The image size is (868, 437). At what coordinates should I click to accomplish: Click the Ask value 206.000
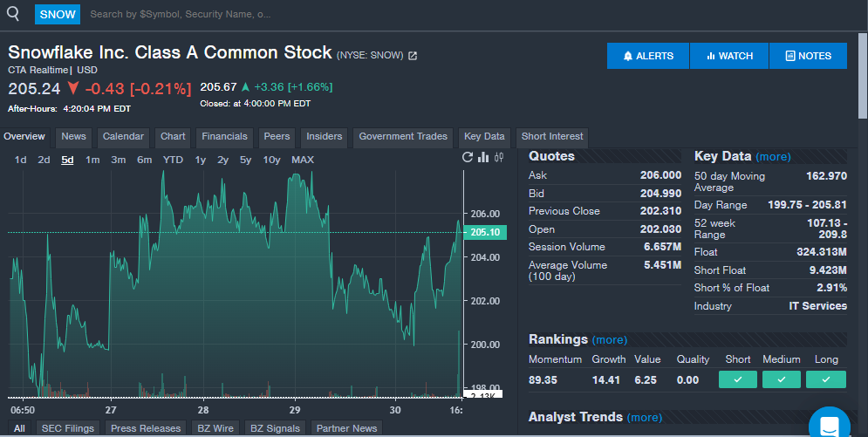(660, 175)
